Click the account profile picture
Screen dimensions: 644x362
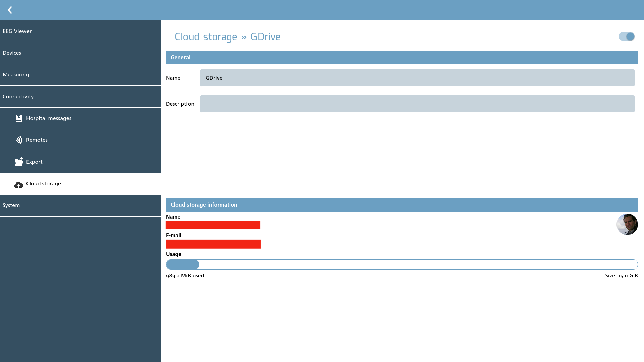click(627, 224)
